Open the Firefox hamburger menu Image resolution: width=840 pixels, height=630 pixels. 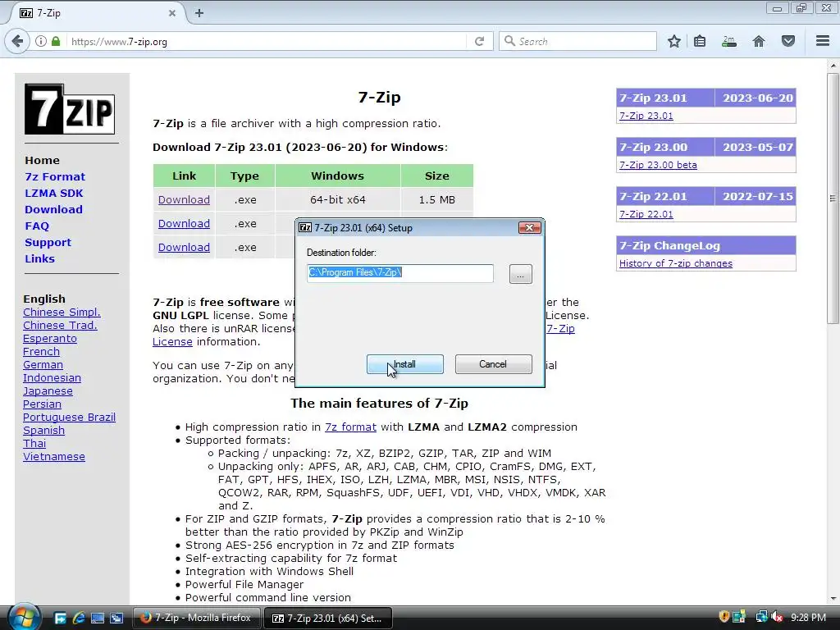823,41
